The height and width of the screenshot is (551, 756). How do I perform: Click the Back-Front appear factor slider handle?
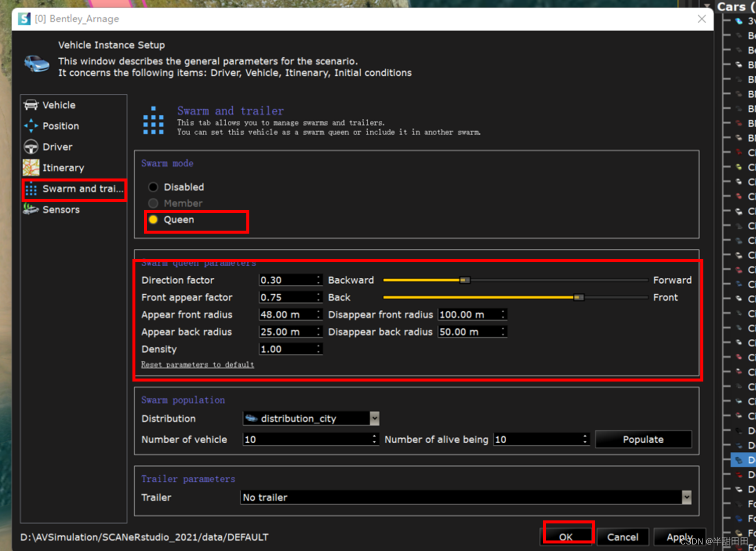click(x=579, y=297)
